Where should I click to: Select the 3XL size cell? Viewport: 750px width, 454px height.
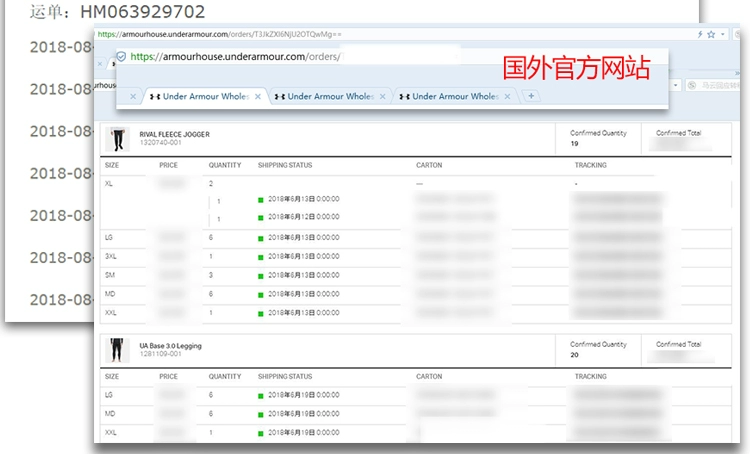pos(110,256)
